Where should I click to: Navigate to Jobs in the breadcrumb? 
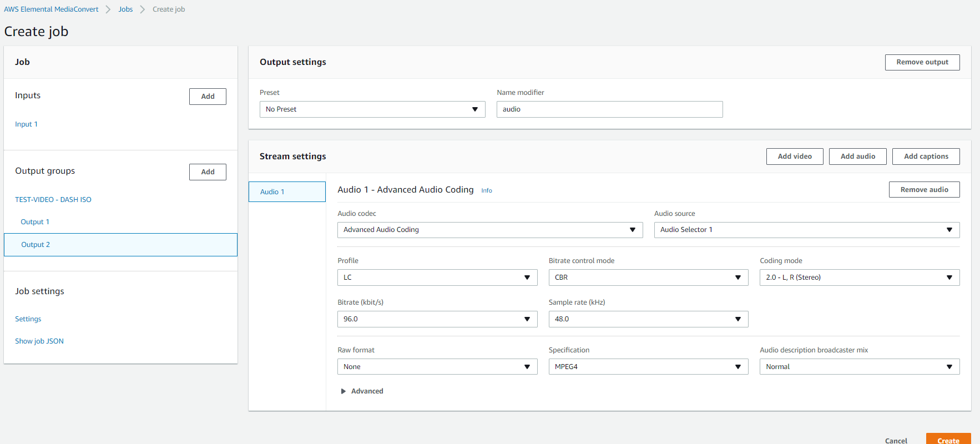(x=125, y=9)
